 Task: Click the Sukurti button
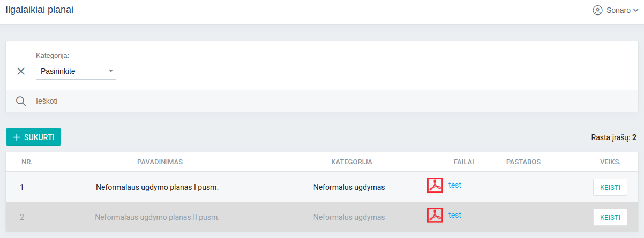pyautogui.click(x=33, y=137)
